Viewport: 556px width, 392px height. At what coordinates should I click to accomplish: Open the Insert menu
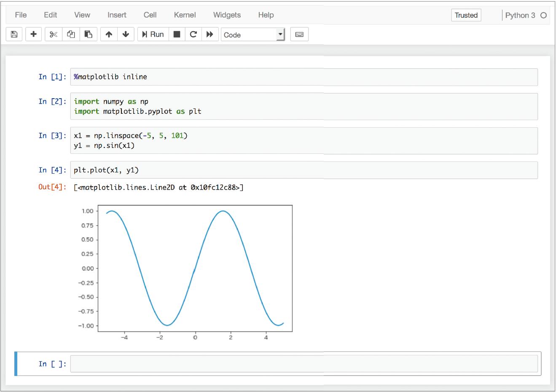[x=117, y=15]
